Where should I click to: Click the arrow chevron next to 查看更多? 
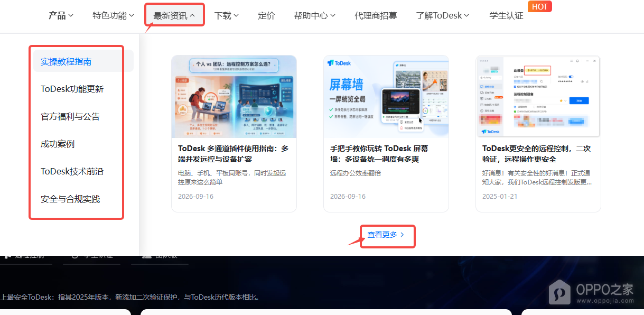[x=403, y=235]
